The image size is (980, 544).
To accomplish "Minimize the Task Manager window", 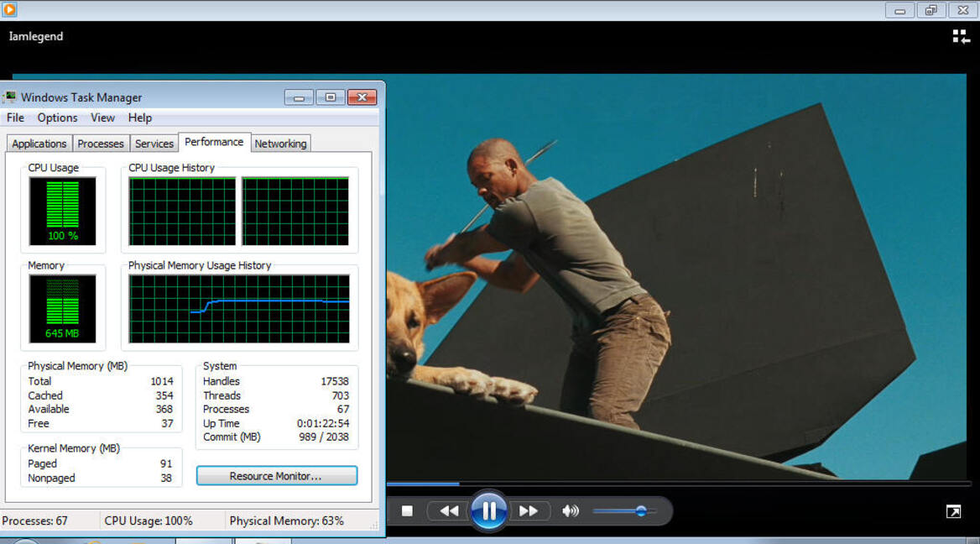I will click(299, 97).
